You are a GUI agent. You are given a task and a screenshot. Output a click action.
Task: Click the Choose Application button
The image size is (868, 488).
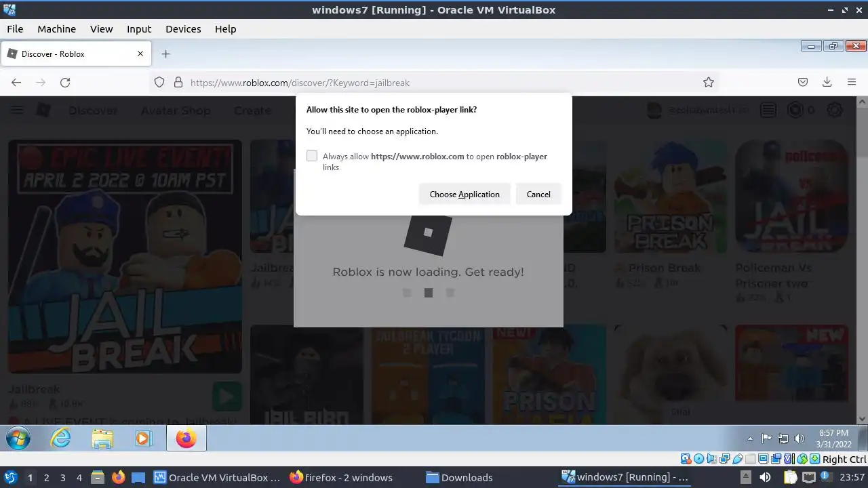click(465, 195)
